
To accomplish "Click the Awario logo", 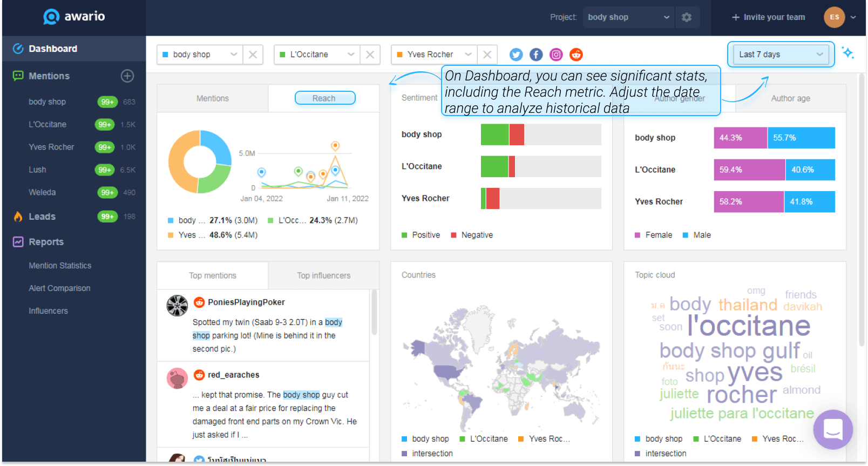I will [x=74, y=17].
